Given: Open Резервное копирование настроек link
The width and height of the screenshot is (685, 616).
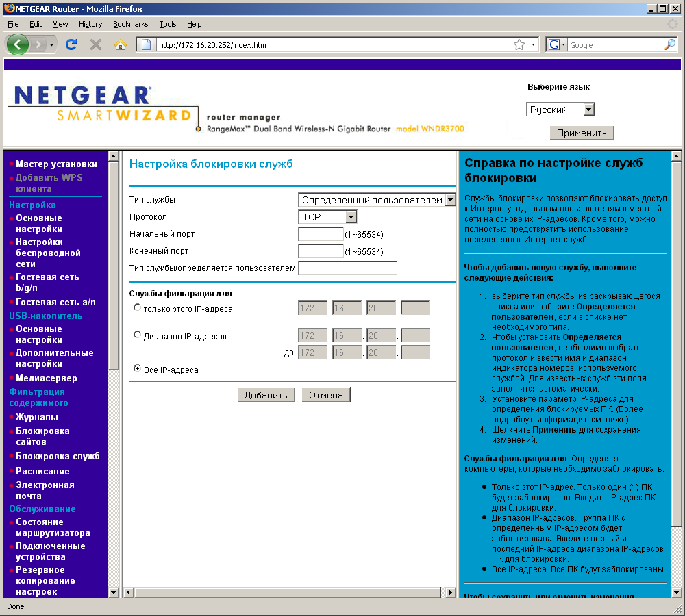Looking at the screenshot, I should click(x=45, y=581).
